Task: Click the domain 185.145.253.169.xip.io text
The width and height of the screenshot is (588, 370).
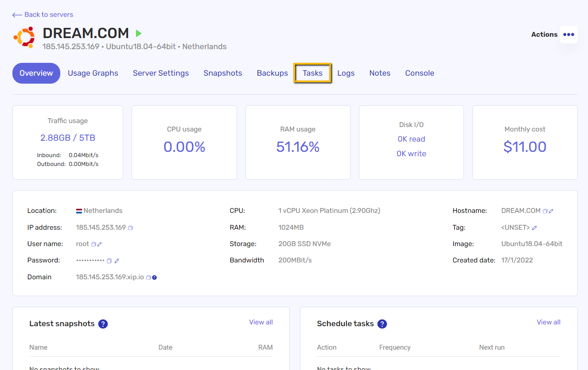Action: point(110,277)
